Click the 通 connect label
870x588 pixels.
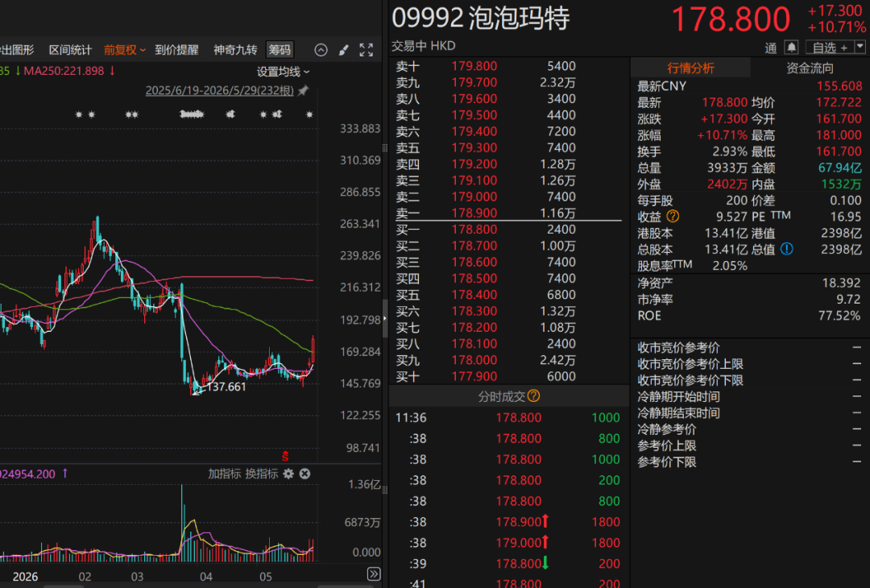[x=771, y=48]
